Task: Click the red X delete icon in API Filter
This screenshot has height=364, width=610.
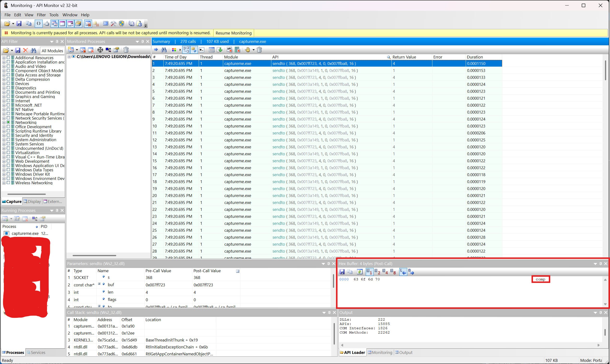Action: pos(25,51)
